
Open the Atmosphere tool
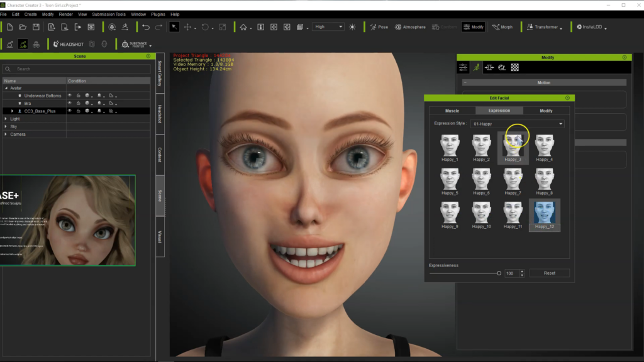click(x=410, y=27)
